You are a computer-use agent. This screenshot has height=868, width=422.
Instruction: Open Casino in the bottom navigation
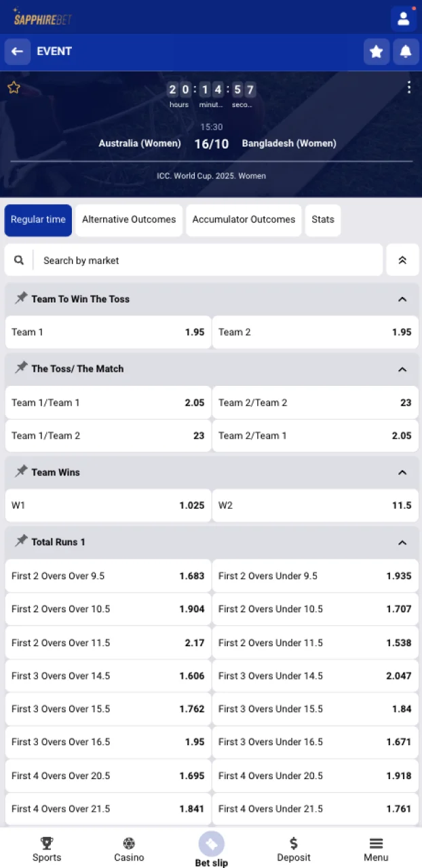tap(129, 848)
